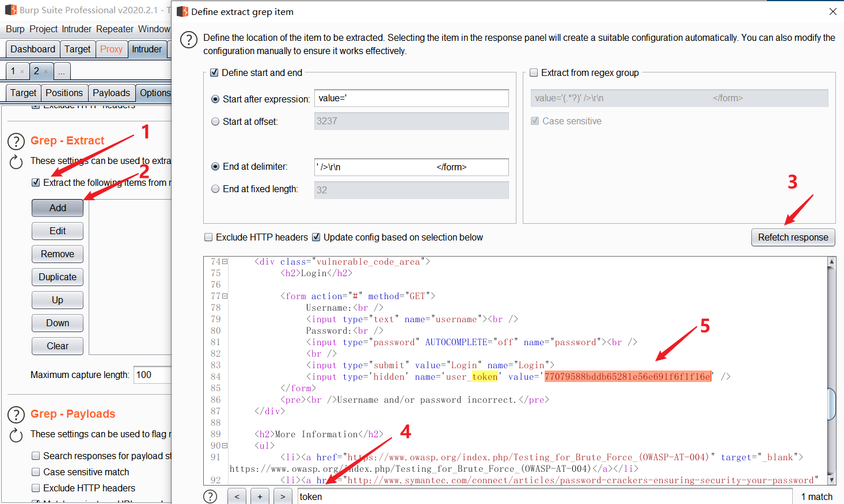Select End at delimiter radio button
The image size is (844, 504).
coord(215,166)
